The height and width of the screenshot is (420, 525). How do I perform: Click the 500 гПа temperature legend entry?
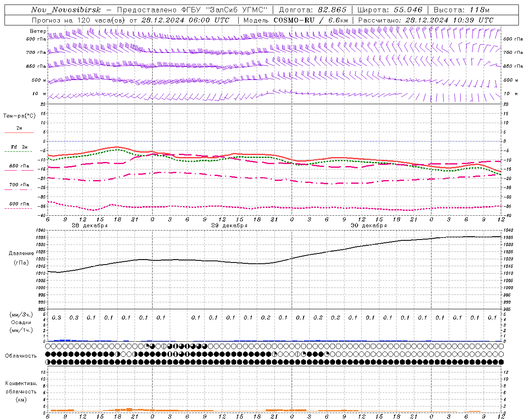coord(19,203)
